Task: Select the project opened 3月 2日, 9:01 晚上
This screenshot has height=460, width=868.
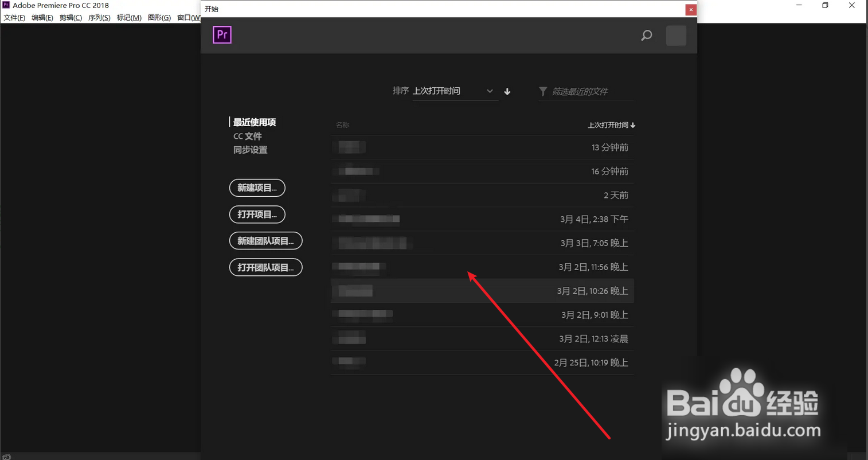Action: coord(482,315)
